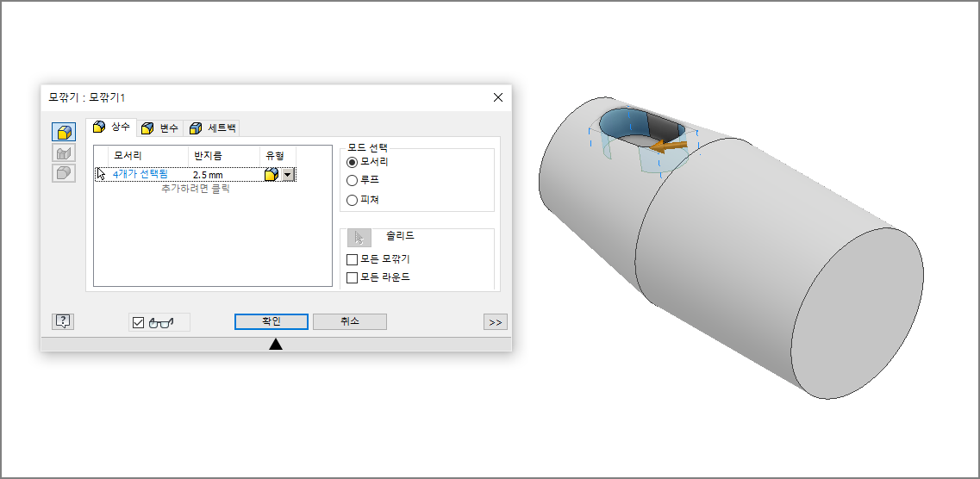The width and height of the screenshot is (980, 479).
Task: Select the face fillet type icon
Action: click(x=64, y=152)
